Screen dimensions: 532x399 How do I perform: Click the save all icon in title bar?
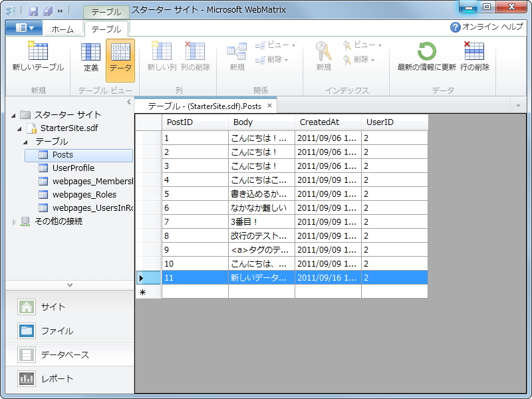(x=48, y=11)
